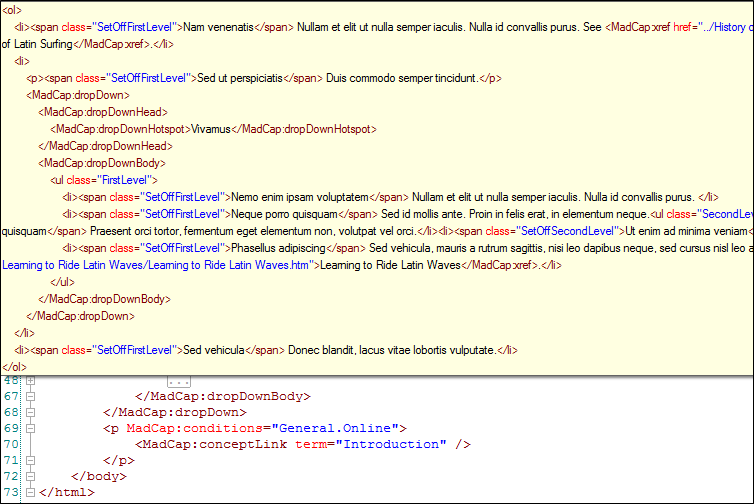
Task: Click the collapsed code ellipsis box
Action: 179,382
